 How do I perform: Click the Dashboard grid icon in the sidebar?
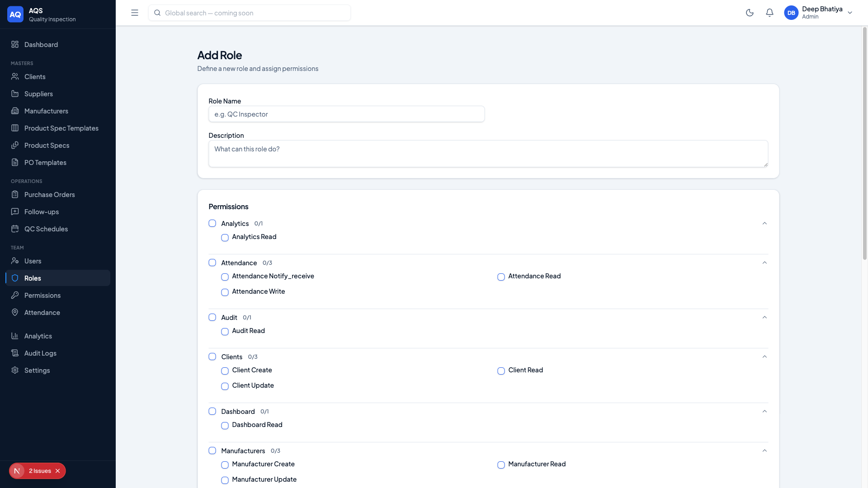pyautogui.click(x=15, y=44)
